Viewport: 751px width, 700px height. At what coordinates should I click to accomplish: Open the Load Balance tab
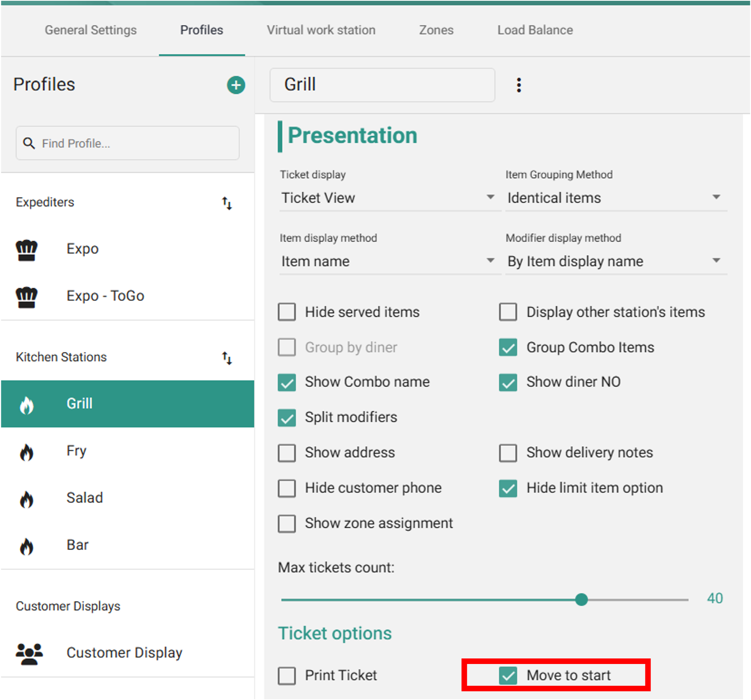point(535,30)
